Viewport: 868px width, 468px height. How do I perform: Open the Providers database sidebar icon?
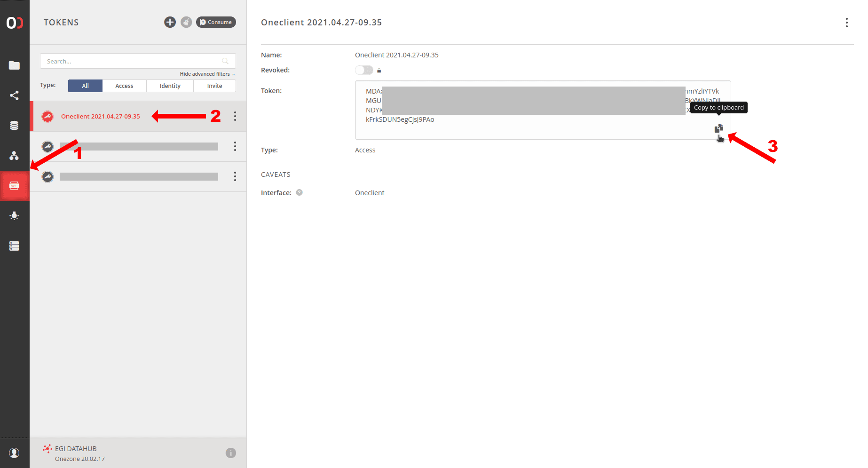(15, 126)
